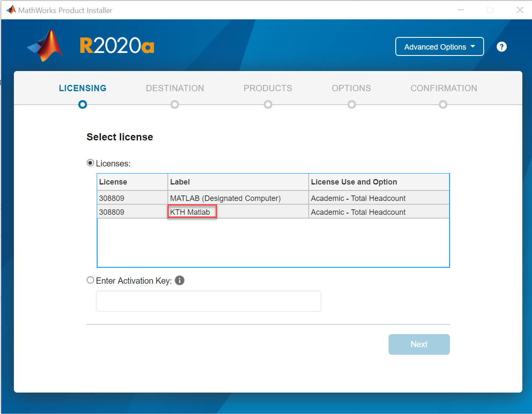Select the Enter Activation Key radio button
532x414 pixels.
pos(90,280)
